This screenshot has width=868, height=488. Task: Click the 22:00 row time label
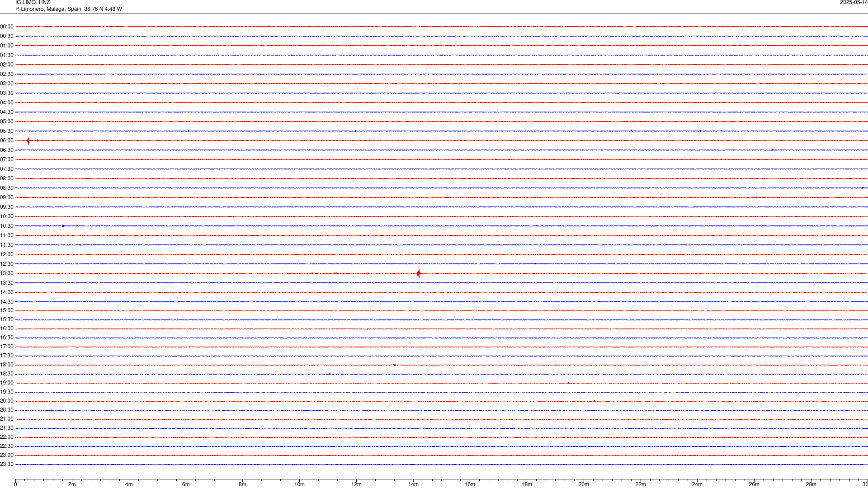tap(7, 437)
